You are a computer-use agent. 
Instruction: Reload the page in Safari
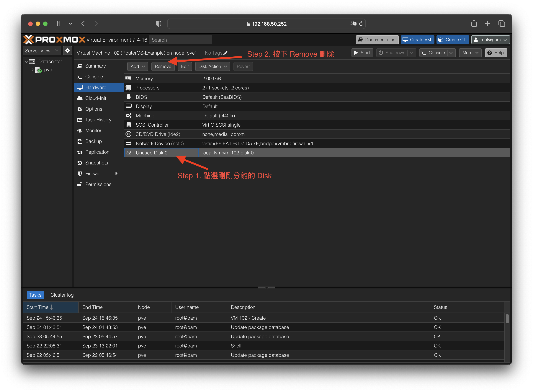click(361, 24)
